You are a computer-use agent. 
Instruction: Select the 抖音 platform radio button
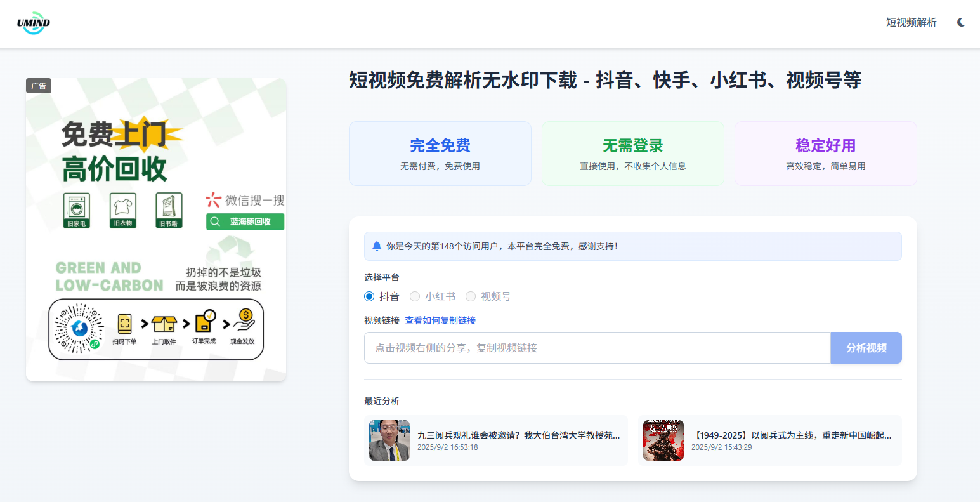pos(369,296)
